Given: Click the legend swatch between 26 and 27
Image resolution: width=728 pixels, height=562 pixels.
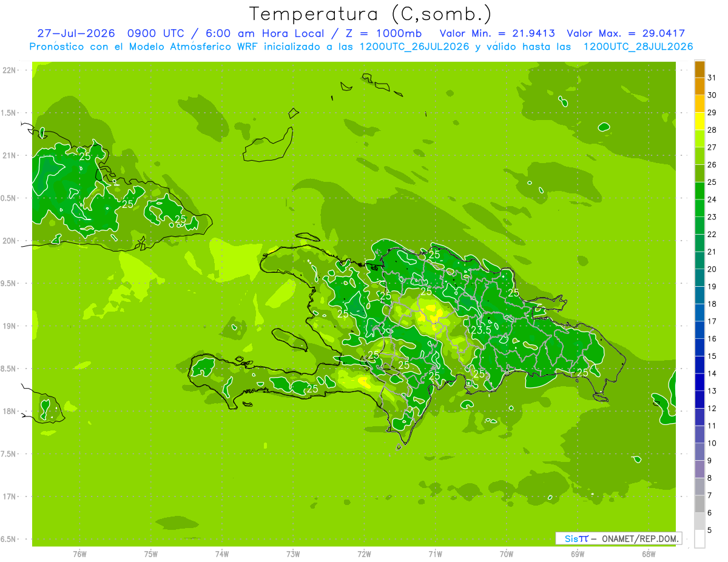Looking at the screenshot, I should (x=699, y=156).
